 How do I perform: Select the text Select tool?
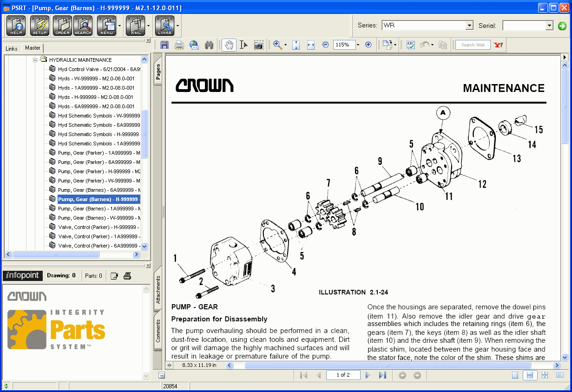(243, 45)
